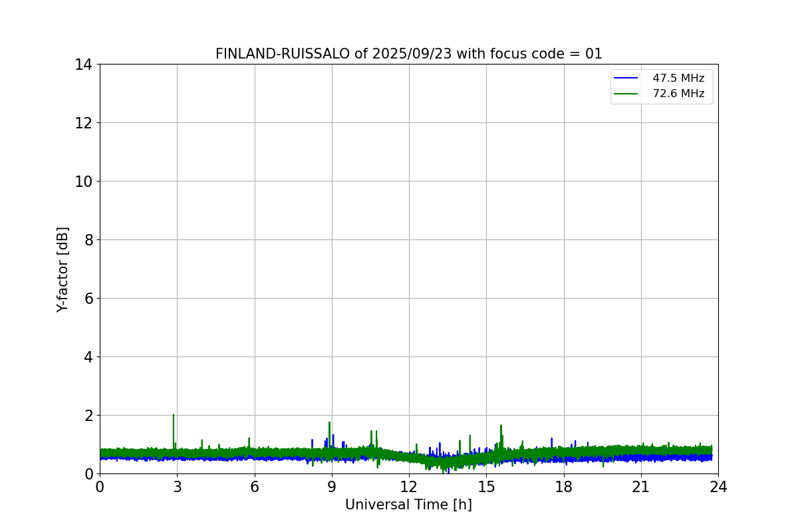Viewport: 798px width, 532px height.
Task: Click the y-axis tick label 6
Action: pyautogui.click(x=88, y=299)
